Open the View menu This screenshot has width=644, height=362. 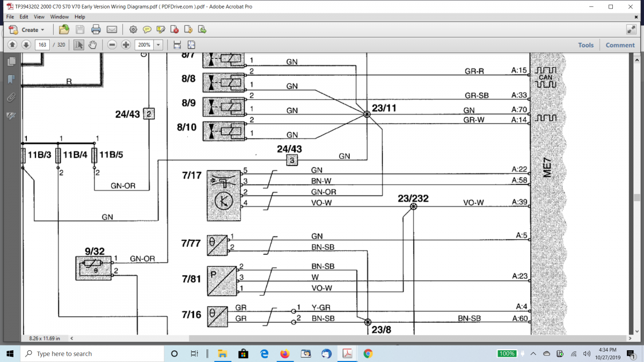point(39,17)
